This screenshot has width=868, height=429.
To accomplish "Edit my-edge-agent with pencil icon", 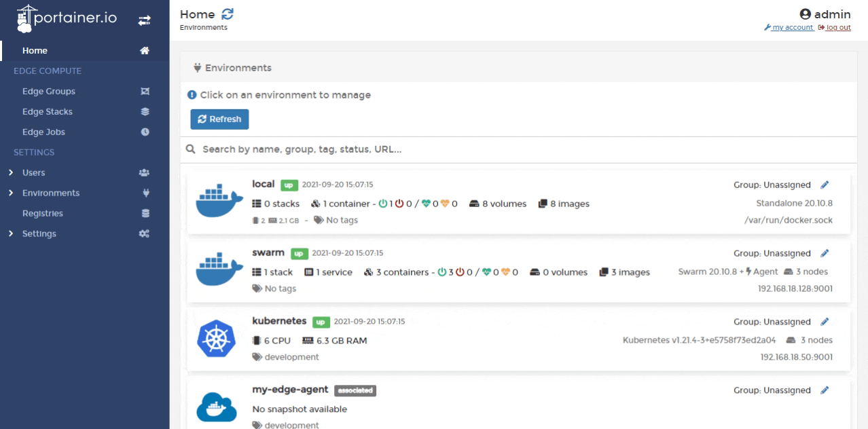I will pos(825,390).
